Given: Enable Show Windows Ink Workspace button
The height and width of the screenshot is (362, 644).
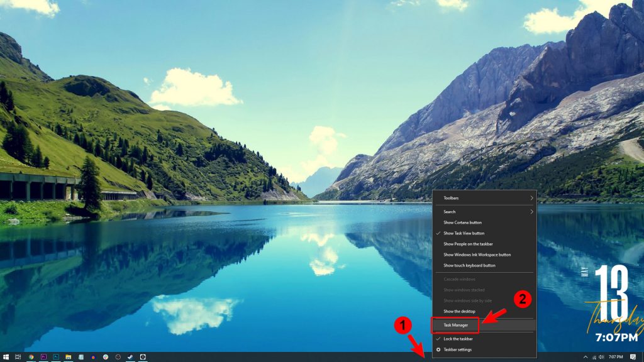Looking at the screenshot, I should [485, 255].
